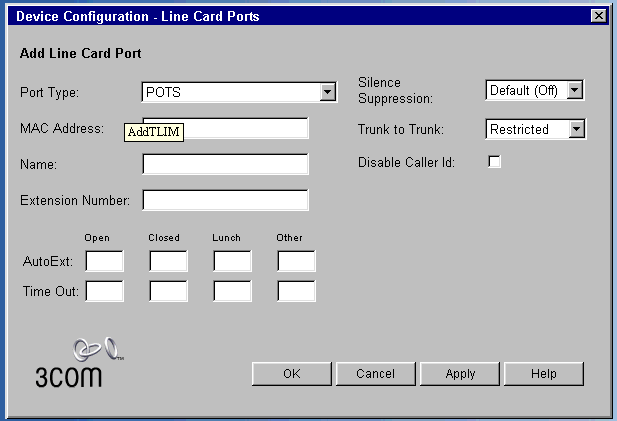
Task: Close the Device Configuration dialog
Action: point(598,15)
